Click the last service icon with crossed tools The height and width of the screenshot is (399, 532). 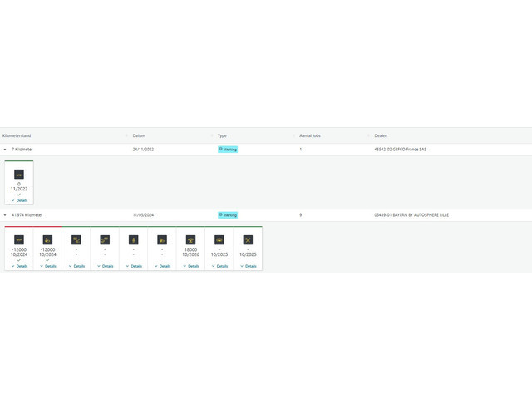(x=248, y=239)
